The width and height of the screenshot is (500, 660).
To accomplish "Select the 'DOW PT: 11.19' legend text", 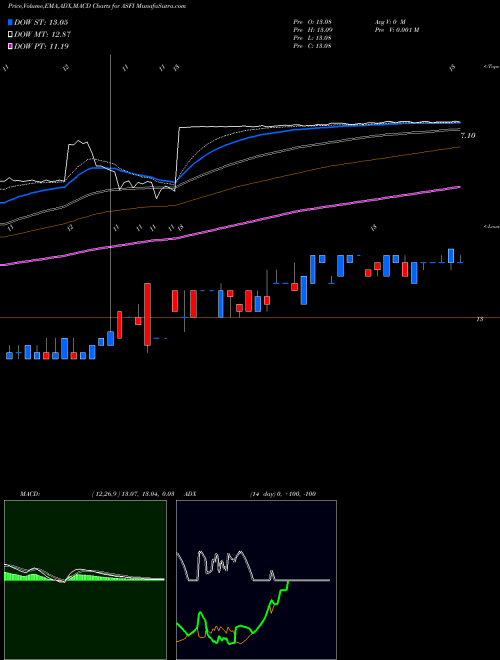I will pyautogui.click(x=42, y=46).
